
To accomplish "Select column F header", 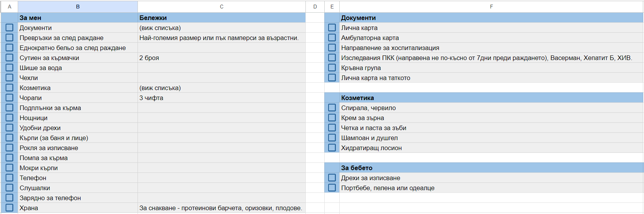I will coord(491,7).
